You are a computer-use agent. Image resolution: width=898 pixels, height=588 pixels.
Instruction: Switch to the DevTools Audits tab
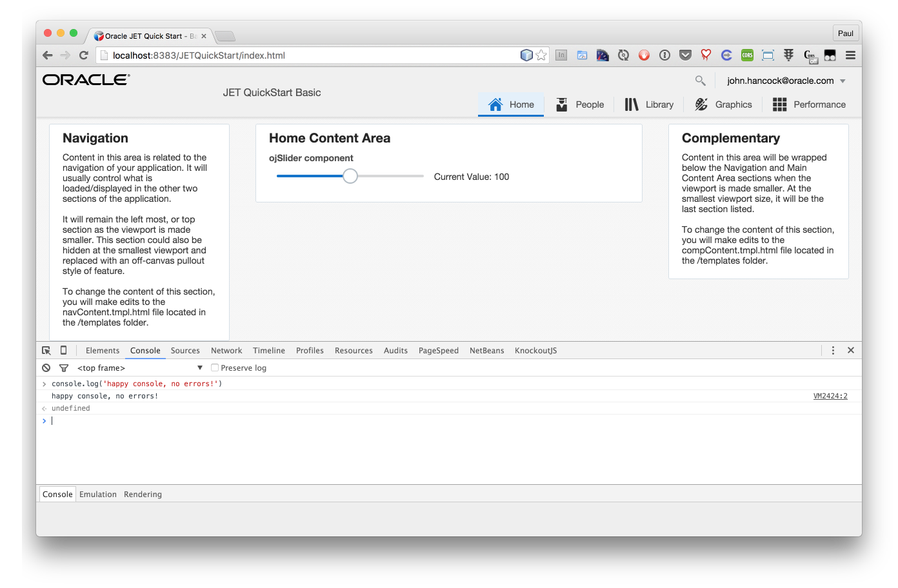(x=395, y=351)
